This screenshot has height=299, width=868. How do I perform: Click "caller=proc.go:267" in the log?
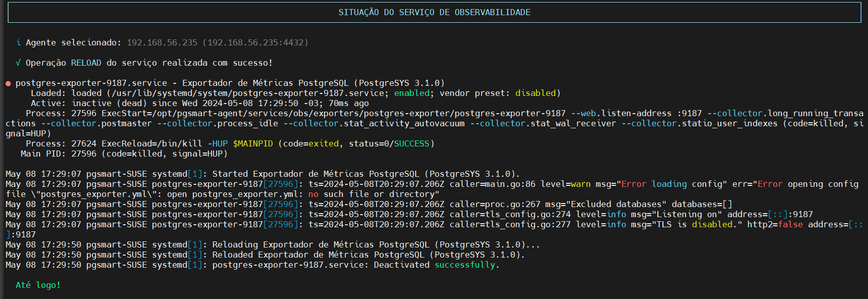[495, 204]
